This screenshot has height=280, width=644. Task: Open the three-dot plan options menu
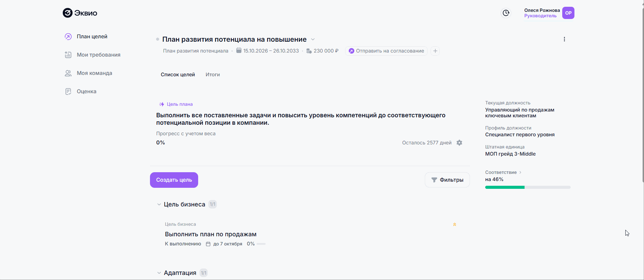[564, 39]
